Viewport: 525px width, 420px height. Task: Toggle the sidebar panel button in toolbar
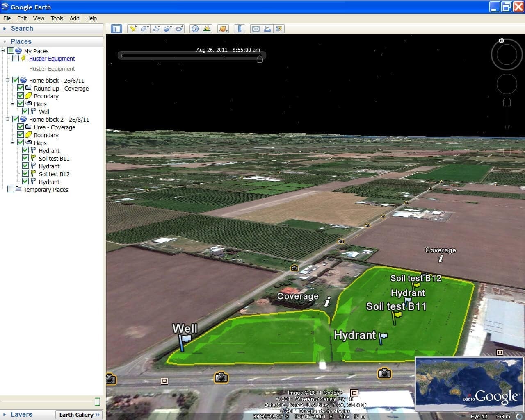(x=116, y=29)
